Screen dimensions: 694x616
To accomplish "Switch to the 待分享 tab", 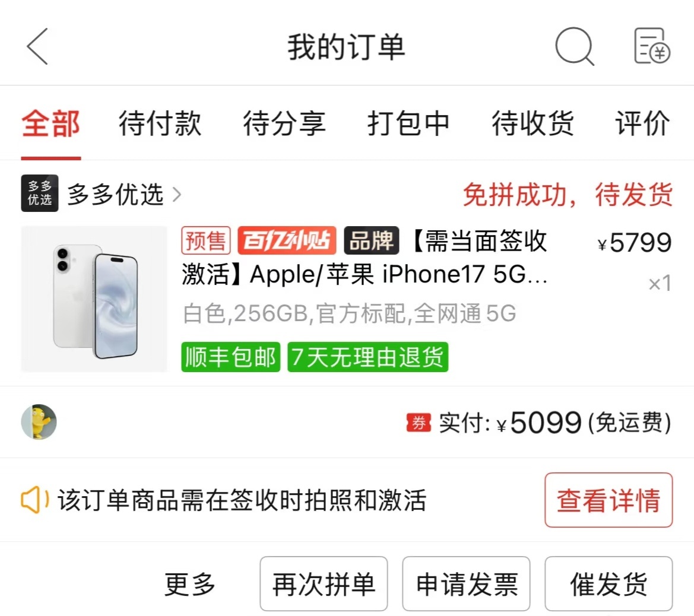I will 284,123.
